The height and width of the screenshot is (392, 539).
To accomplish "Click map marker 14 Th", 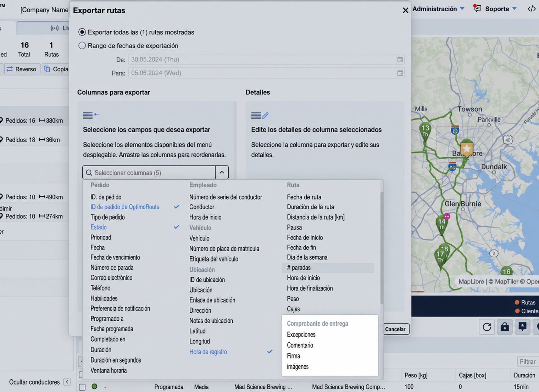I will (441, 225).
